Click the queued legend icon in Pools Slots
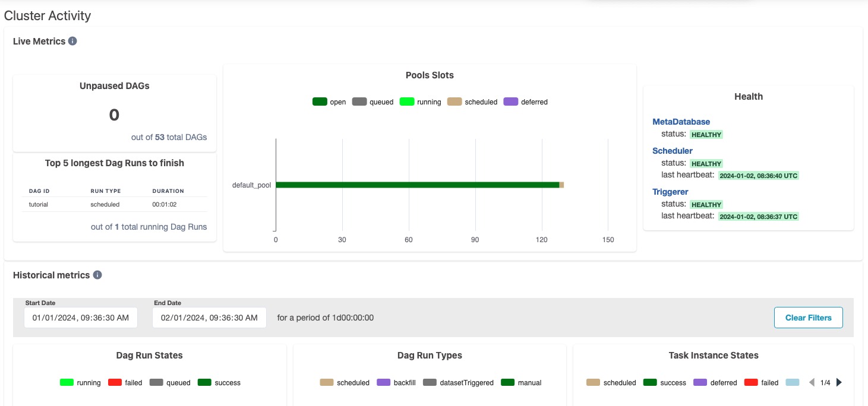Screen dimensions: 868x406 tap(359, 101)
